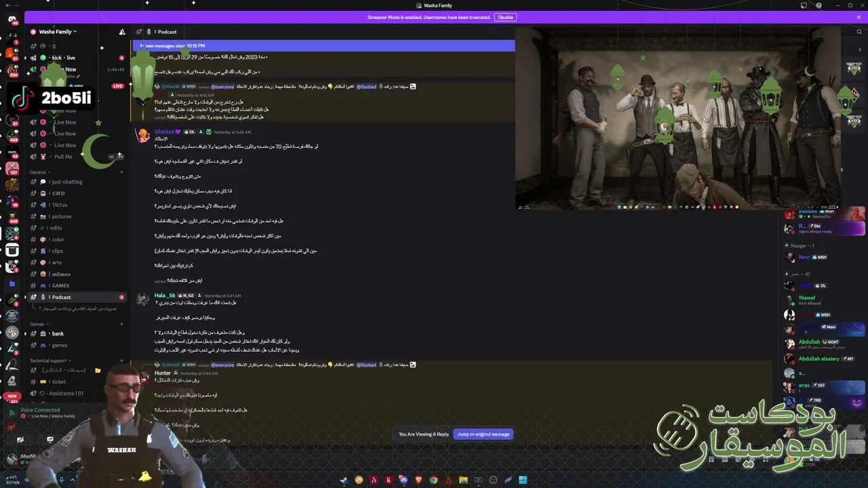The height and width of the screenshot is (488, 868).
Task: Disable Streamer Mode via the banner button
Action: coord(505,17)
